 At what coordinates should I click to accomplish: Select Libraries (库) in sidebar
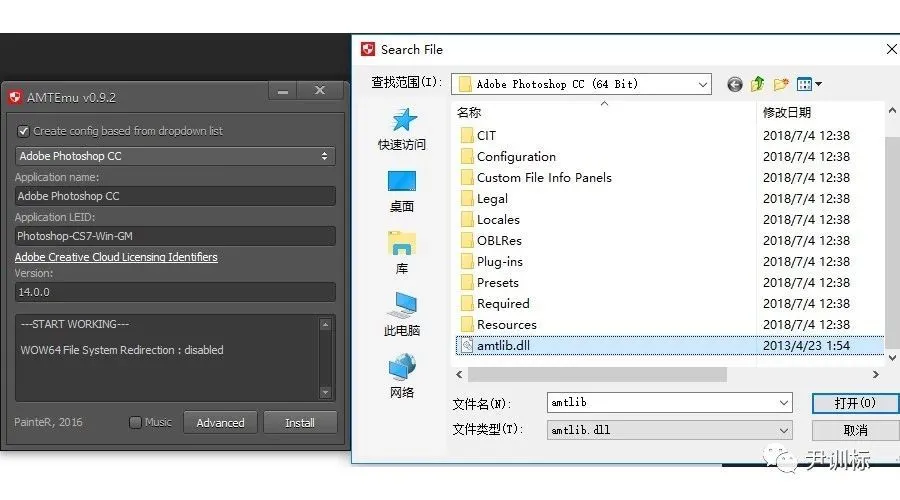click(x=402, y=253)
